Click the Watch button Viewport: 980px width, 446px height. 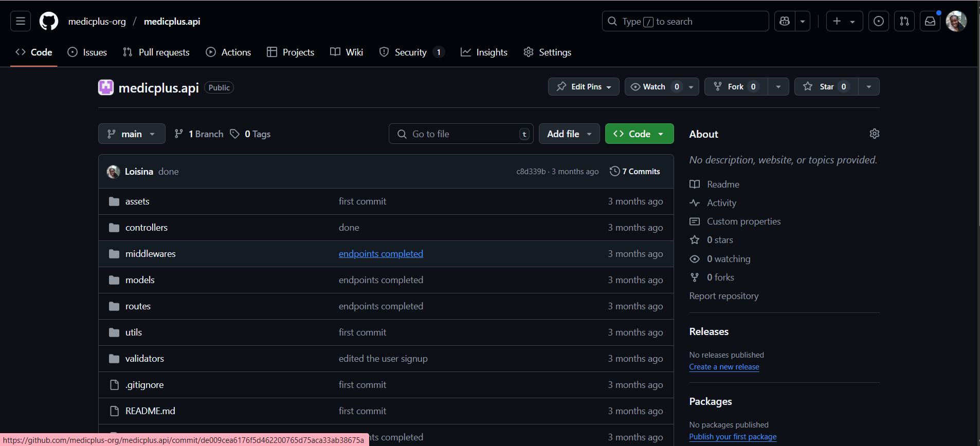click(655, 87)
